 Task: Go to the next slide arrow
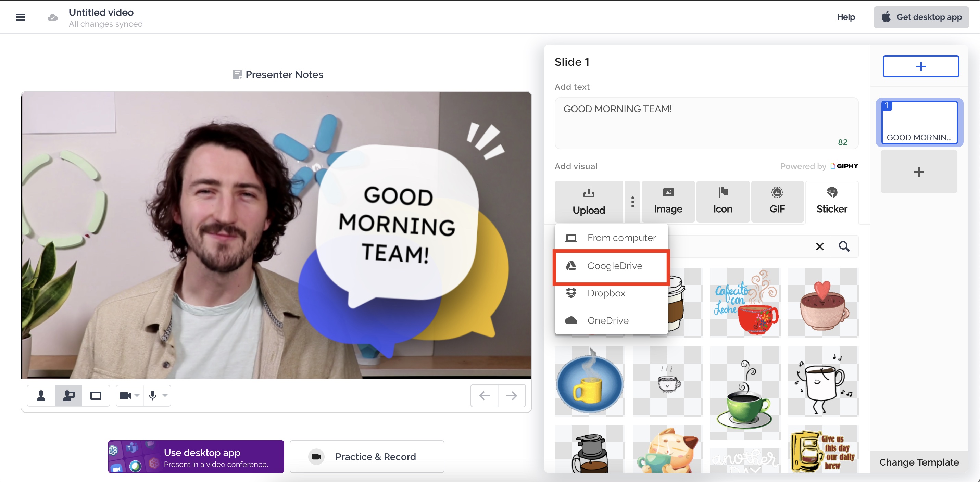pos(512,396)
